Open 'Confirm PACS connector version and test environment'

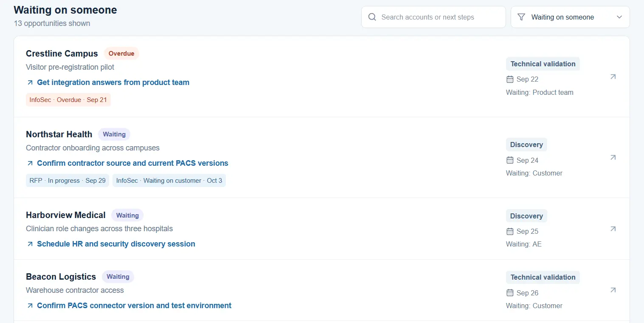click(x=134, y=306)
